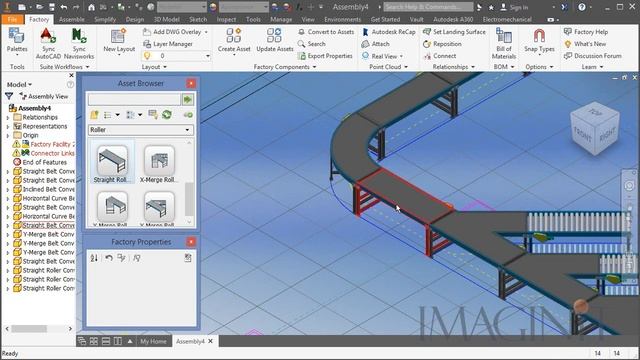Switch to the Design tab
This screenshot has height=360, width=640.
coord(135,19)
